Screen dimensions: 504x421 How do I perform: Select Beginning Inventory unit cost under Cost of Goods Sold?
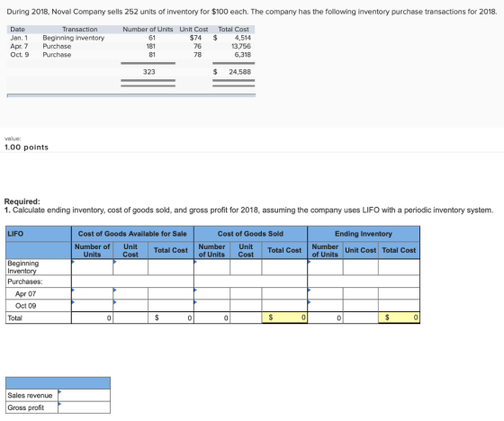pyautogui.click(x=246, y=267)
